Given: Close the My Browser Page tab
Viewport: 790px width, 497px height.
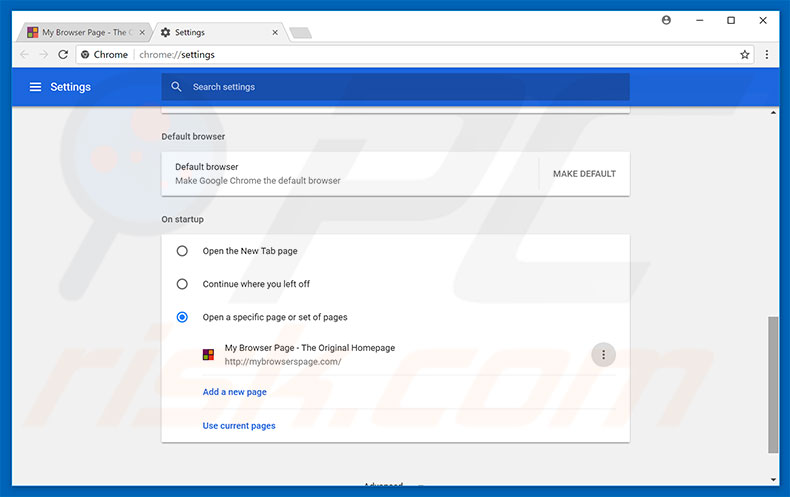Looking at the screenshot, I should (x=142, y=32).
